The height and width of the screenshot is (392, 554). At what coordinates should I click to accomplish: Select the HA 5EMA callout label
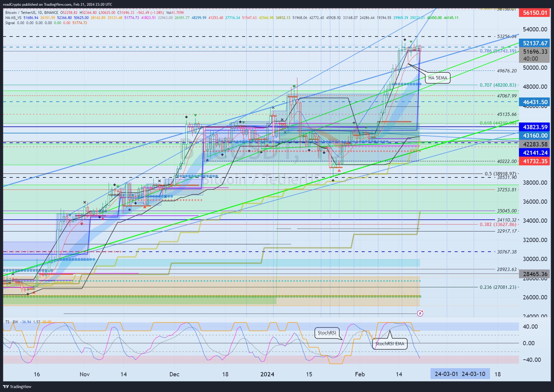437,78
